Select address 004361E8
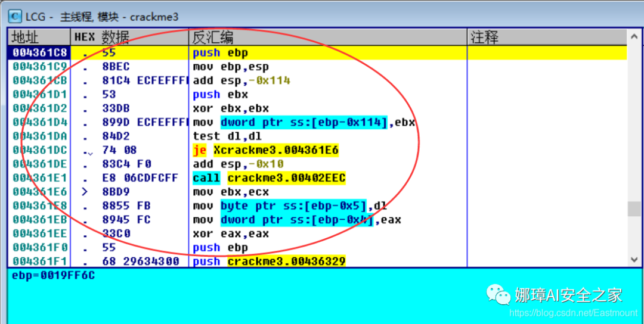644x324 pixels. 39,206
